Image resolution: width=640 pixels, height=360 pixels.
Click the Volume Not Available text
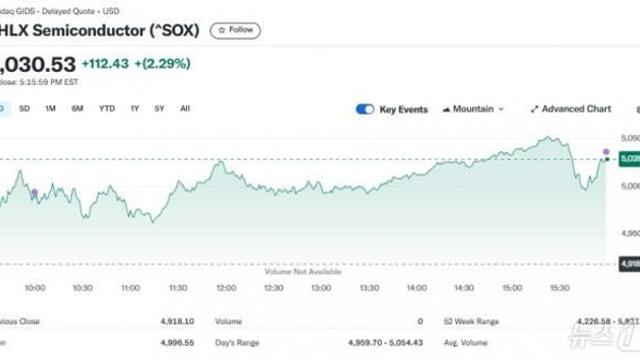pos(303,272)
